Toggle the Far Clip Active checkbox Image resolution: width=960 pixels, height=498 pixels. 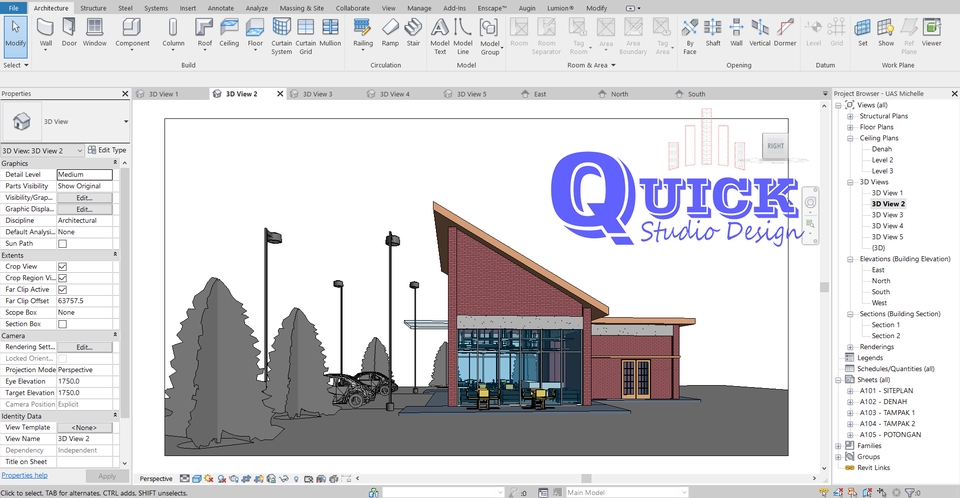(62, 290)
